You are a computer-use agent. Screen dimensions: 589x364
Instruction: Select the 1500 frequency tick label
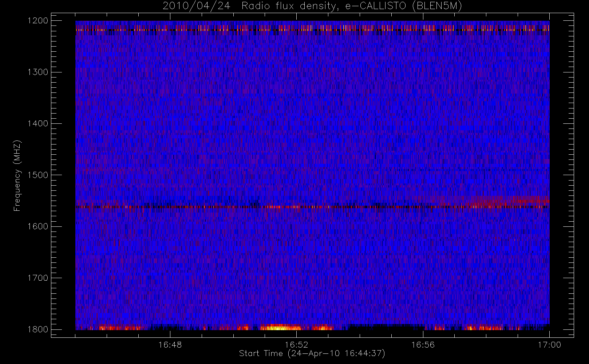coord(38,175)
